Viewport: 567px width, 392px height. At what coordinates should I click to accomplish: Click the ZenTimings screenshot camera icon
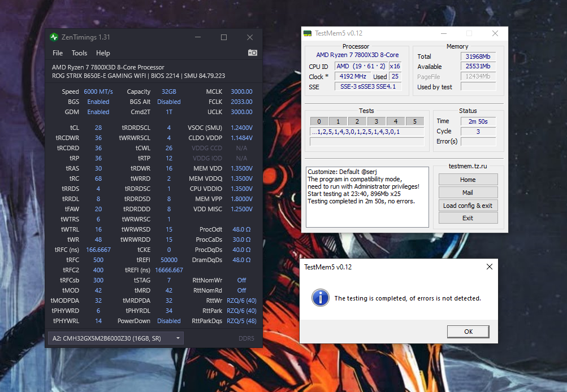tap(252, 53)
